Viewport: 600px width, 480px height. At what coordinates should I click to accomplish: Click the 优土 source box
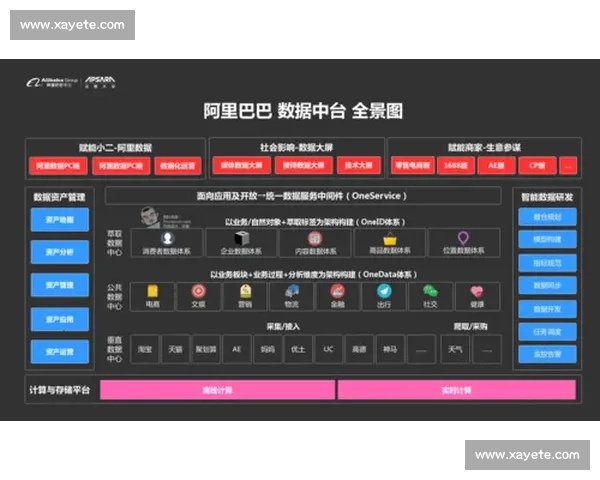click(298, 349)
